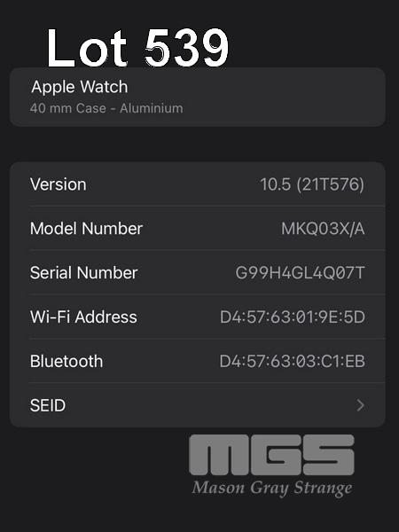The image size is (399, 532).
Task: Click the MGS logo watermark
Action: coord(272,455)
